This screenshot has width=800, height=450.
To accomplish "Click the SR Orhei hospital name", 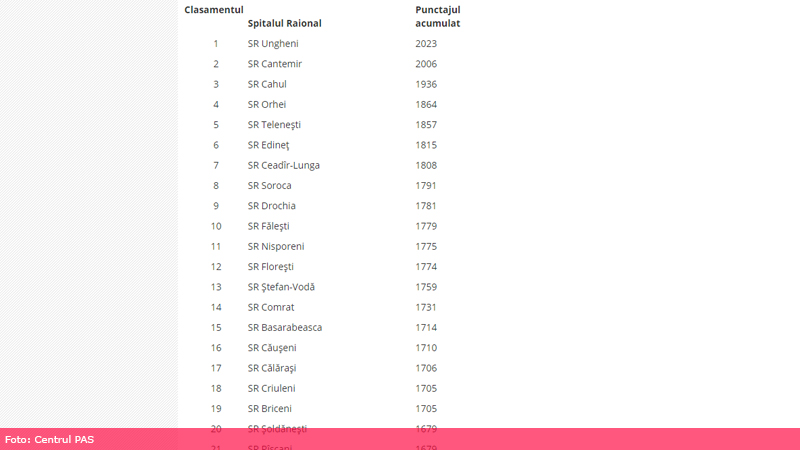I will point(268,104).
